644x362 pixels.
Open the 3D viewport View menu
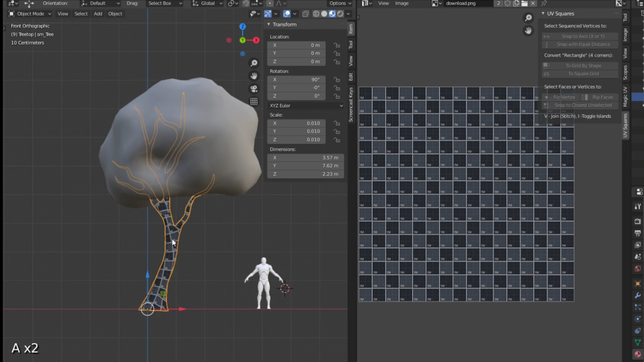63,14
